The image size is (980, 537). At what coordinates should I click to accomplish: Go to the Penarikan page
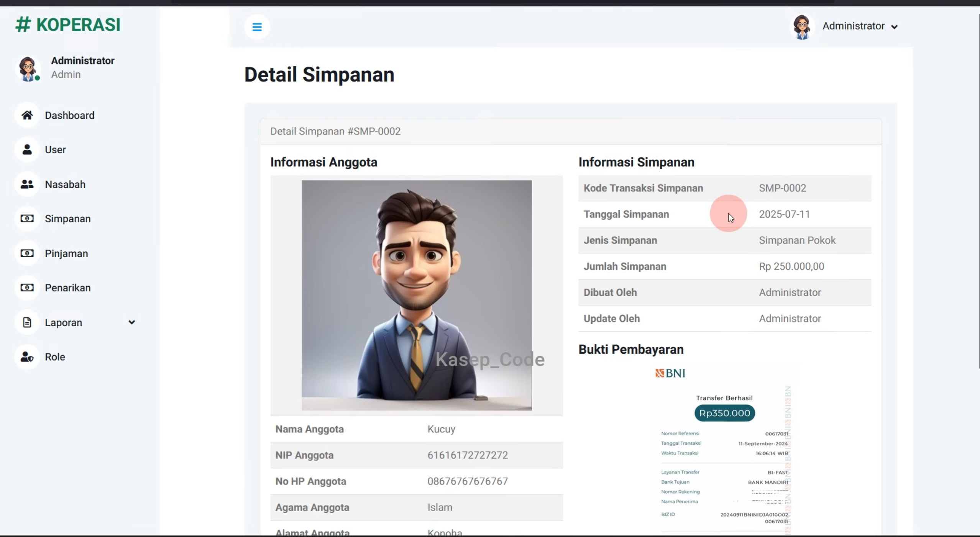click(68, 288)
